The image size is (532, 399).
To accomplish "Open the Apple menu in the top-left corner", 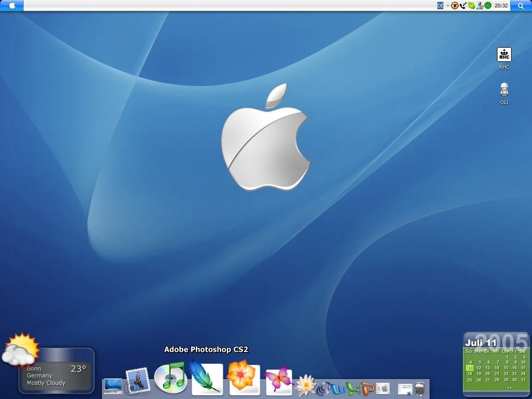I will 12,5.
